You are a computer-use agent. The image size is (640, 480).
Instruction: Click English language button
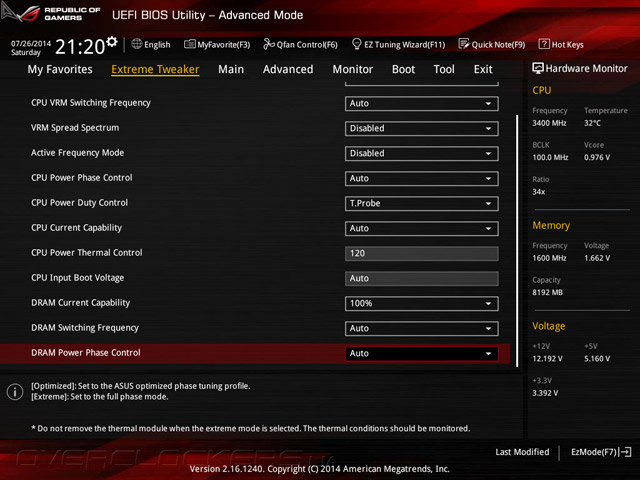[x=151, y=44]
